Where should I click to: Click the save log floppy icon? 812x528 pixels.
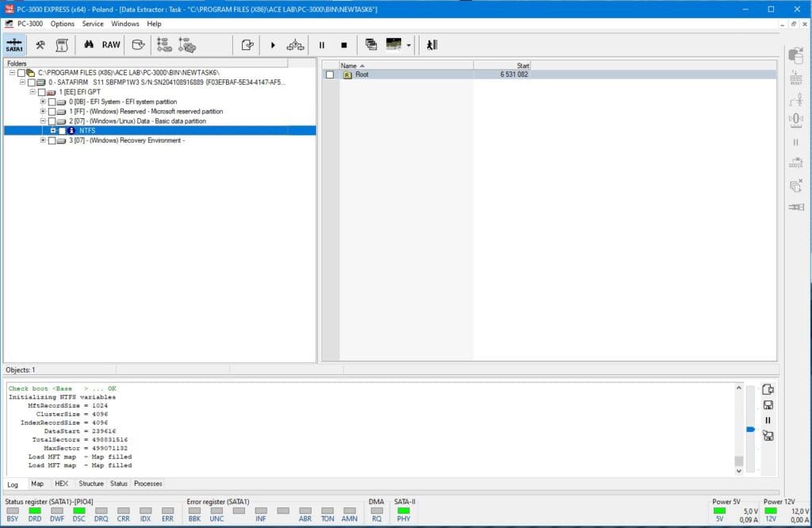coord(768,405)
